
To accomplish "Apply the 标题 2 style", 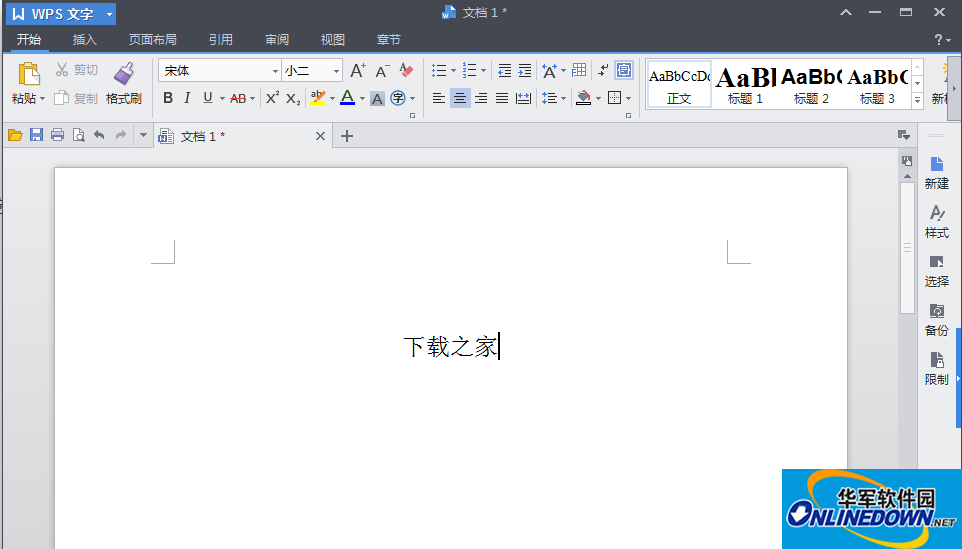I will (x=811, y=85).
